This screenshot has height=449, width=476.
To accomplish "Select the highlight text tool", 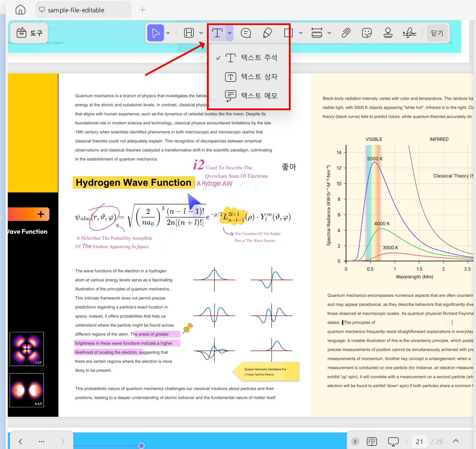I will pos(189,33).
